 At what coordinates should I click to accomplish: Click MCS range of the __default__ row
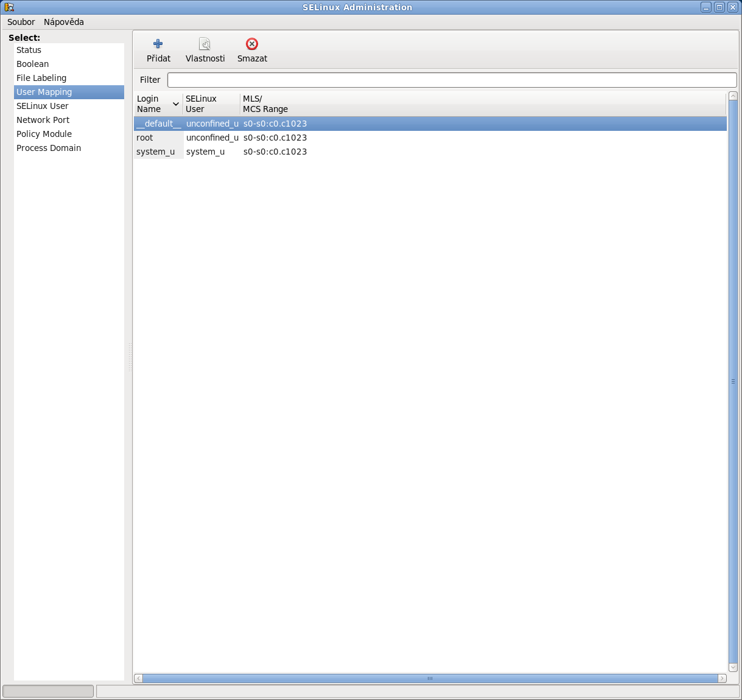coord(275,124)
